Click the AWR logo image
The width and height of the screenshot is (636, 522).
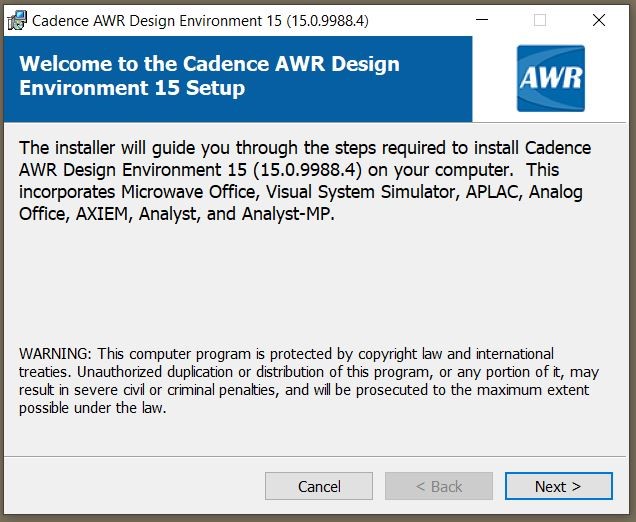click(x=550, y=78)
